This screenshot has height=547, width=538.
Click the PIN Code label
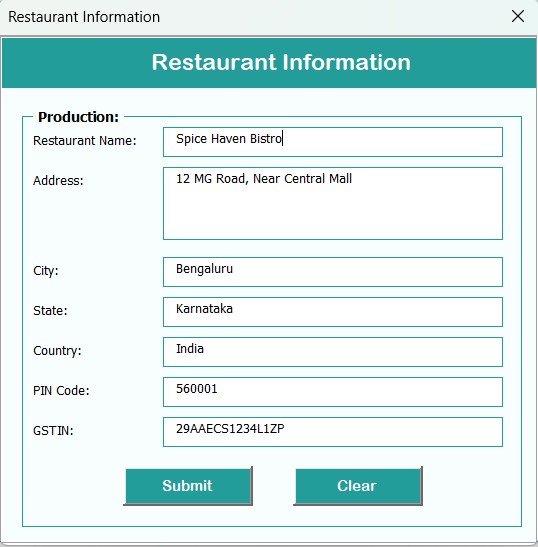[61, 390]
